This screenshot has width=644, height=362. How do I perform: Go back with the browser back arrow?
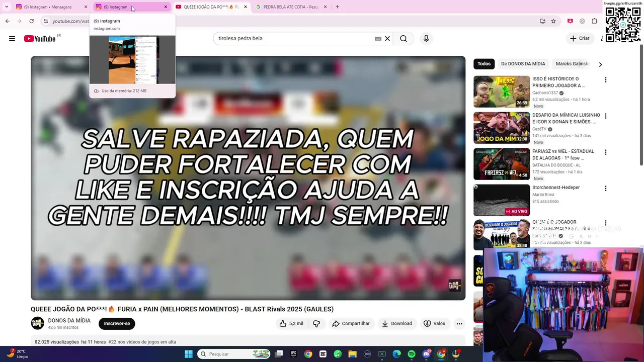point(7,21)
